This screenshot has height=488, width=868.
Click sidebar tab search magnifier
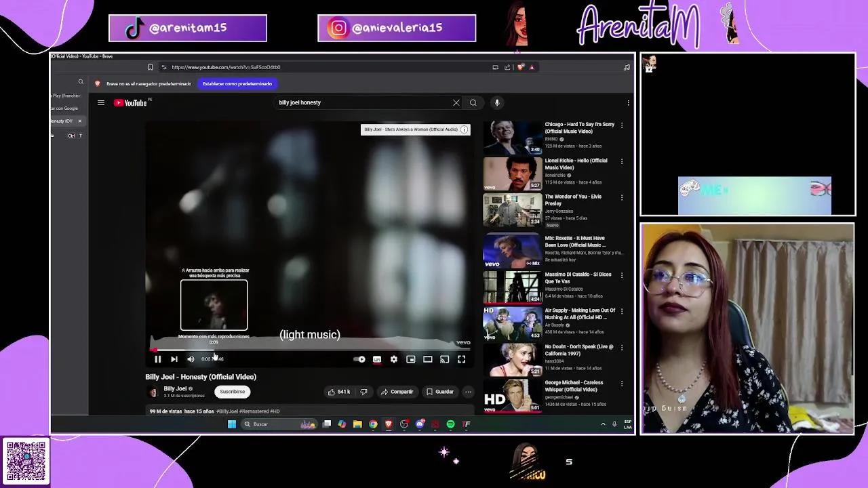click(x=81, y=82)
